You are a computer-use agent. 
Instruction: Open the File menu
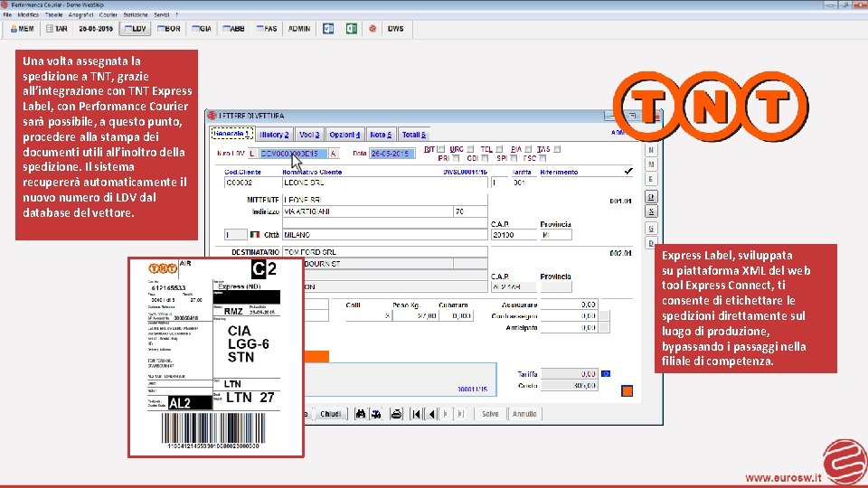pyautogui.click(x=7, y=14)
